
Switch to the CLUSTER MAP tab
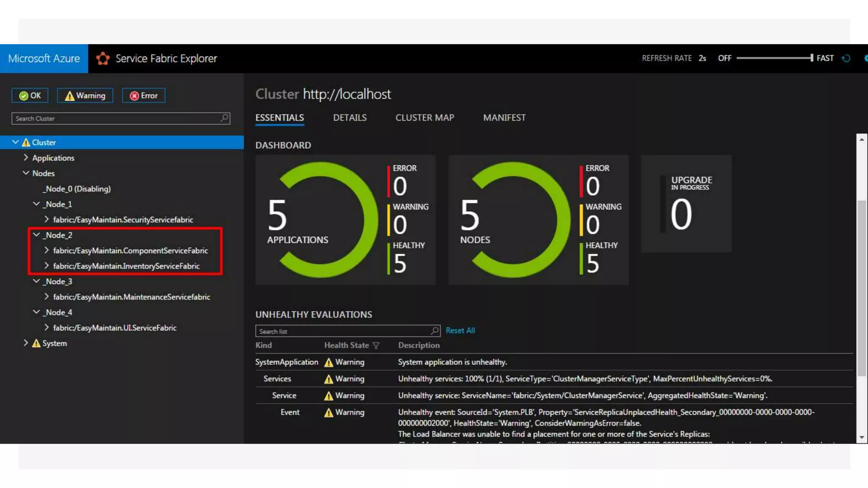424,118
